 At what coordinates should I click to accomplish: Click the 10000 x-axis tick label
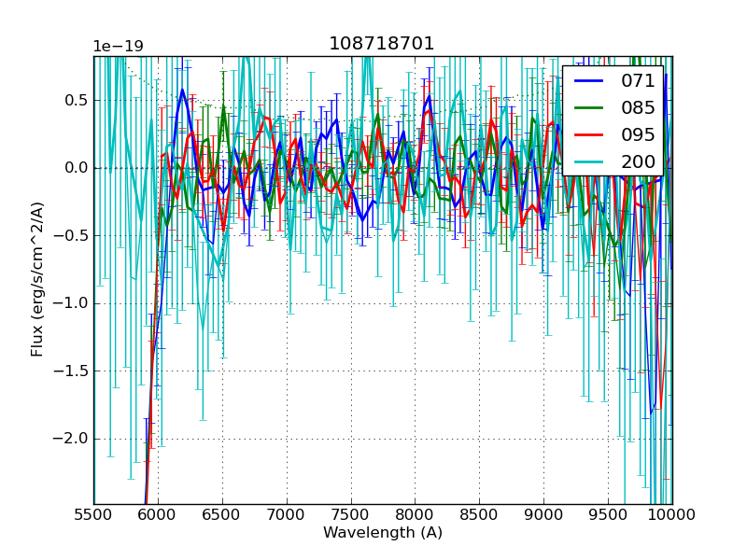point(672,515)
